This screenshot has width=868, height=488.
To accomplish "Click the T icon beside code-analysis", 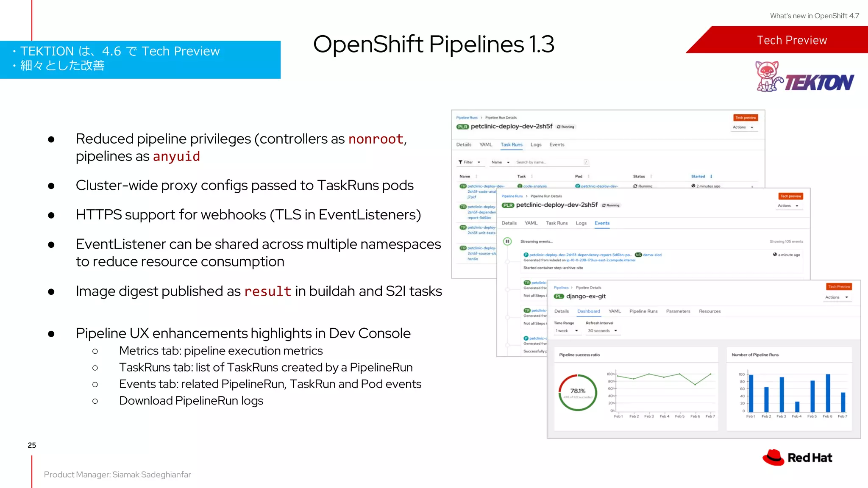I will point(520,186).
